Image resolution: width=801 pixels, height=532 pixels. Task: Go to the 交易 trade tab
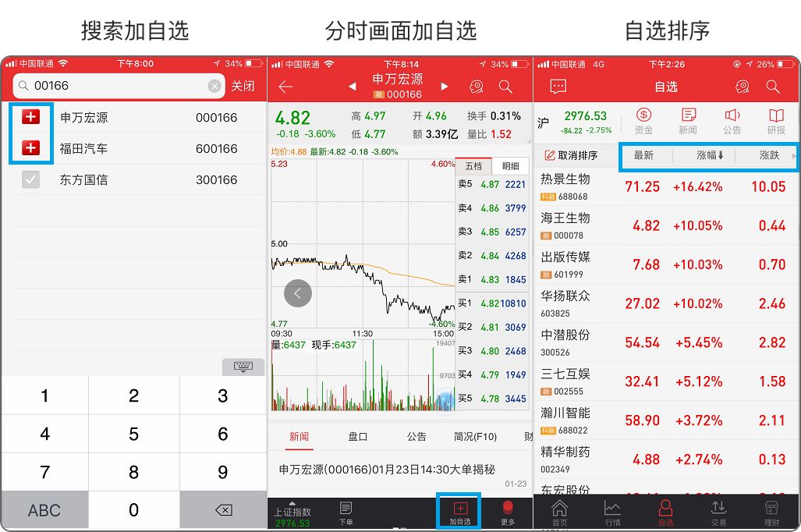click(x=718, y=512)
